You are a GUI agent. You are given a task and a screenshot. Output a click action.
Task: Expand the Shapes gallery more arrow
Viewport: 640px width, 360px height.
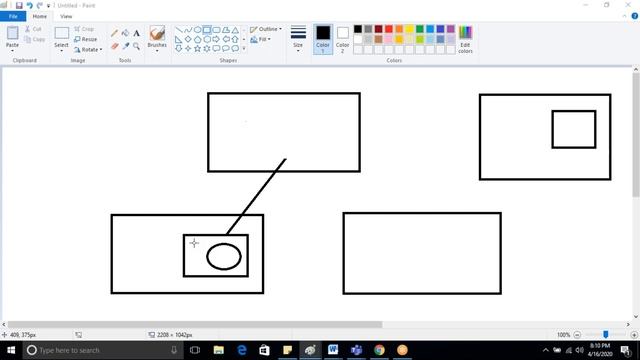[244, 49]
